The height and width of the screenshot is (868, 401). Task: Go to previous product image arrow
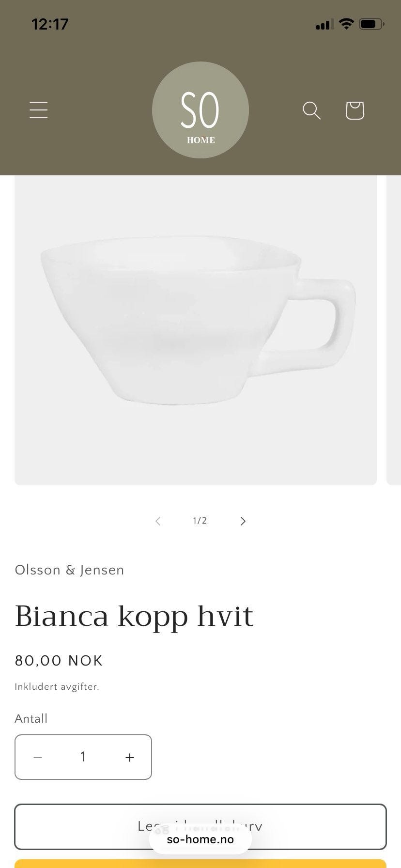click(x=158, y=521)
